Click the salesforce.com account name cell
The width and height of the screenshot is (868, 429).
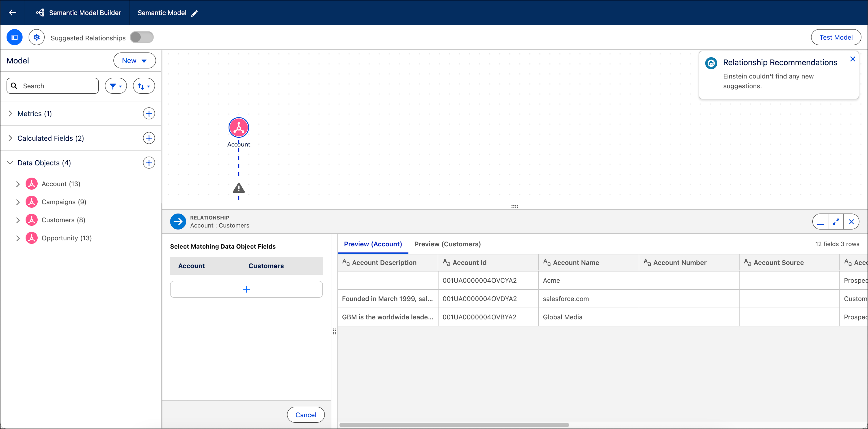tap(589, 299)
